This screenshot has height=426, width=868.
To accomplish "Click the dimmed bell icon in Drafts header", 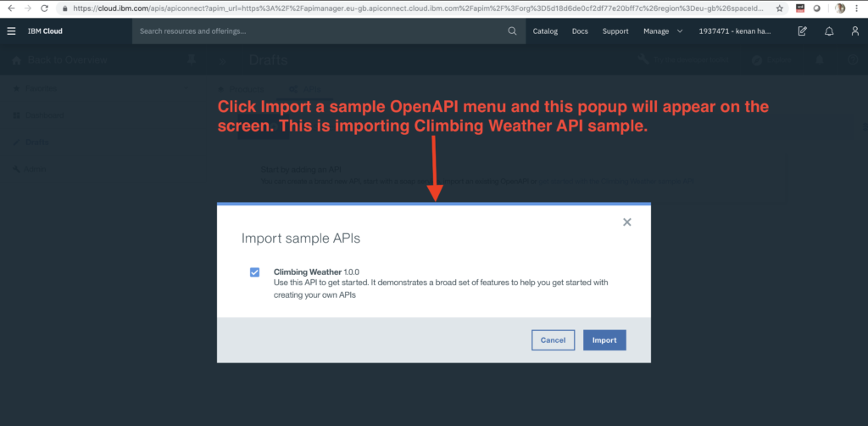I will (820, 60).
